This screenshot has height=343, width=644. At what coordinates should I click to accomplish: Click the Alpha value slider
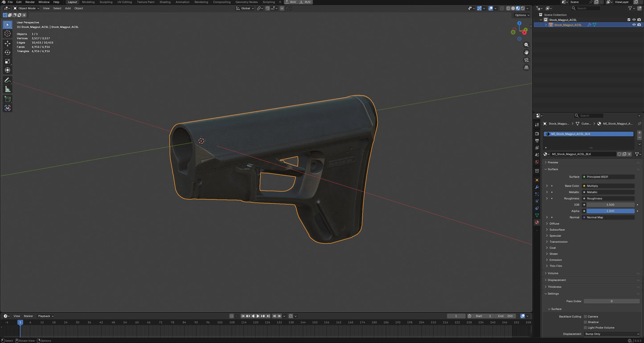click(x=610, y=211)
